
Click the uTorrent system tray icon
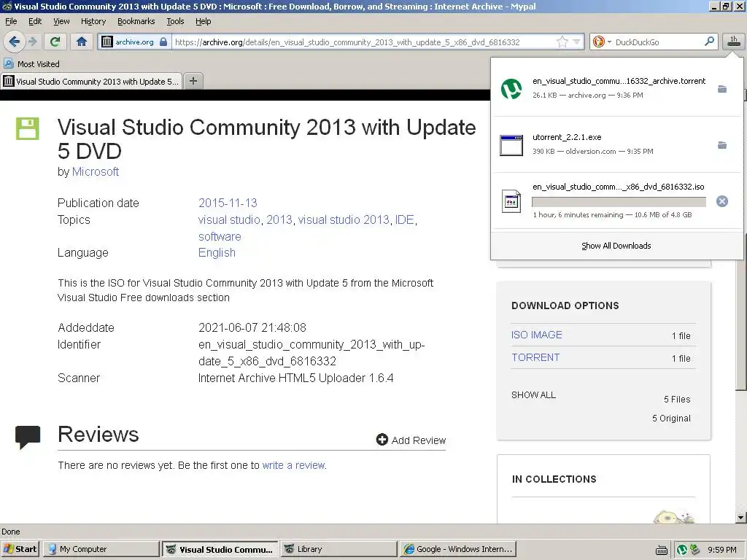(682, 550)
